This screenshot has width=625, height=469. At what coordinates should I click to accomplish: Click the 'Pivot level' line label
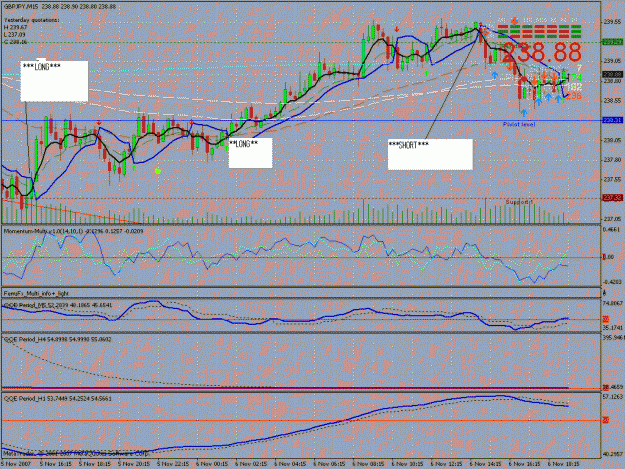pyautogui.click(x=519, y=124)
